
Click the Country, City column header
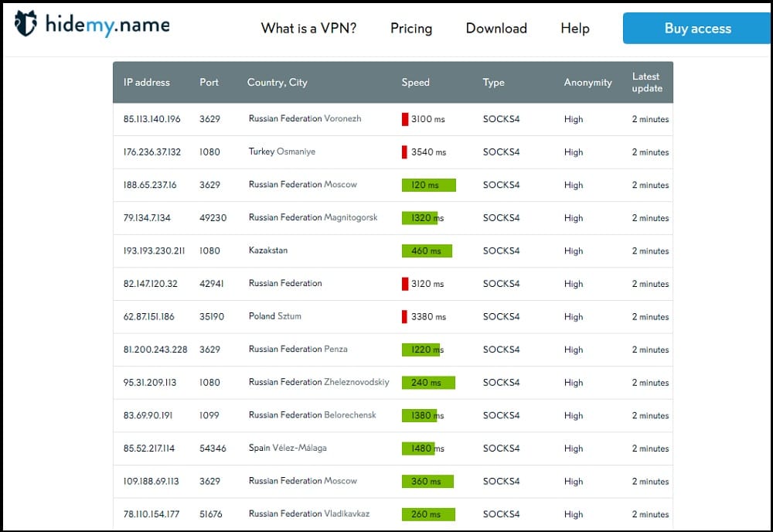click(x=277, y=82)
